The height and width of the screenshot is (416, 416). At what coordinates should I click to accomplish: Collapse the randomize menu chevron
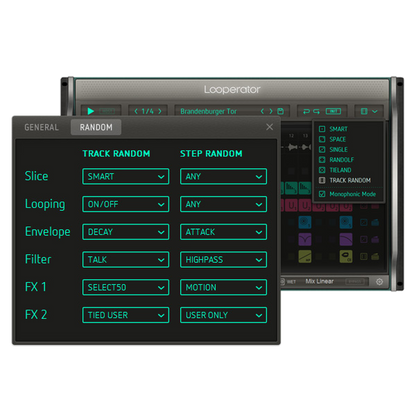coord(375,111)
